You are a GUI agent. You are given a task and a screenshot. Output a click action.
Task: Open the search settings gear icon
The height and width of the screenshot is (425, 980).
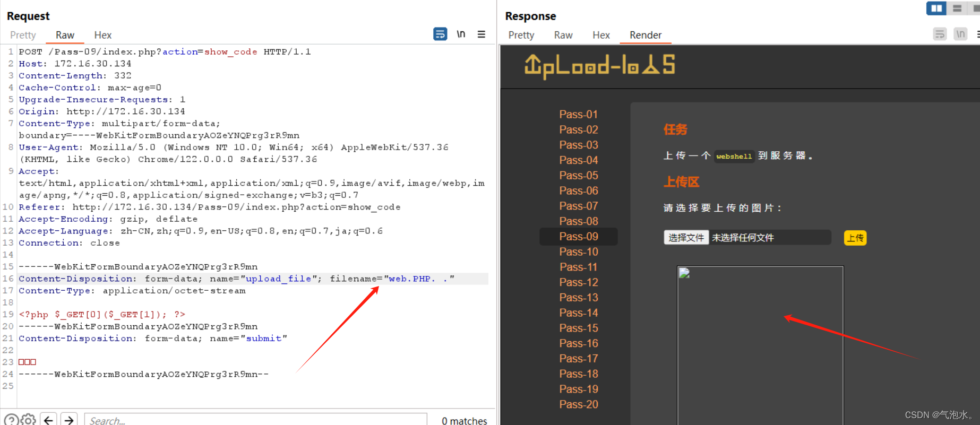coord(29,420)
